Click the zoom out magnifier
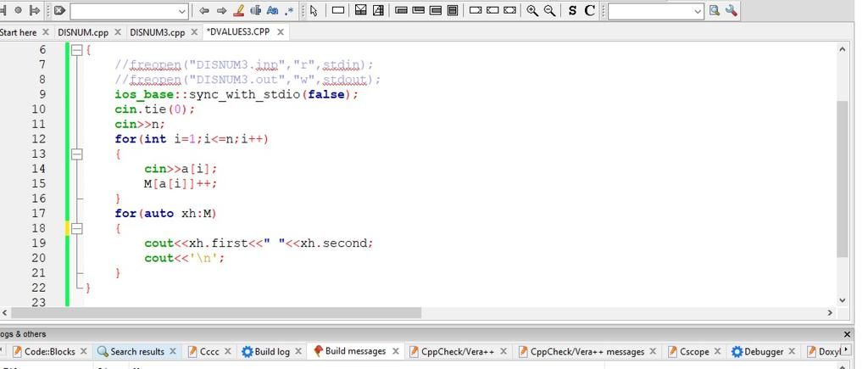The width and height of the screenshot is (868, 369). point(549,10)
